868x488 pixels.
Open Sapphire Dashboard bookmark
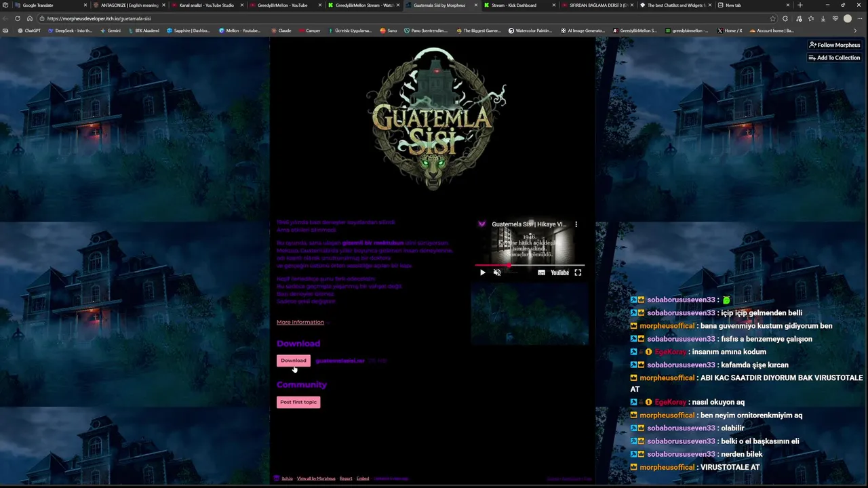point(188,30)
